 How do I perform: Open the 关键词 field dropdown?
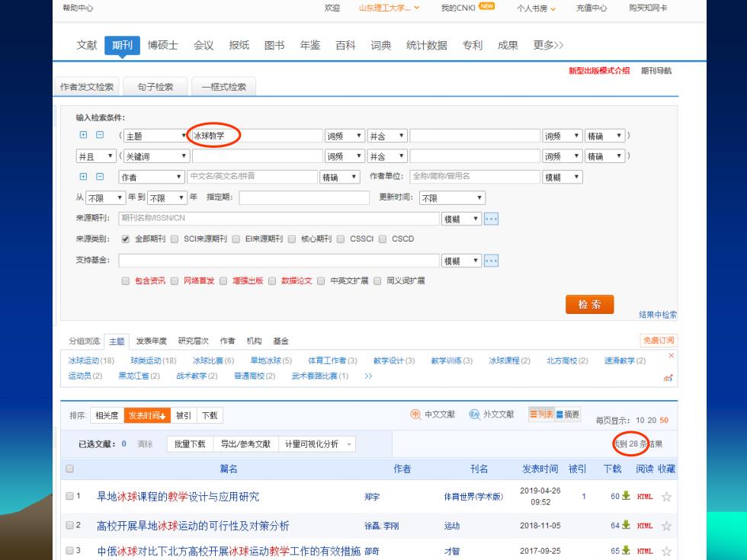(156, 156)
